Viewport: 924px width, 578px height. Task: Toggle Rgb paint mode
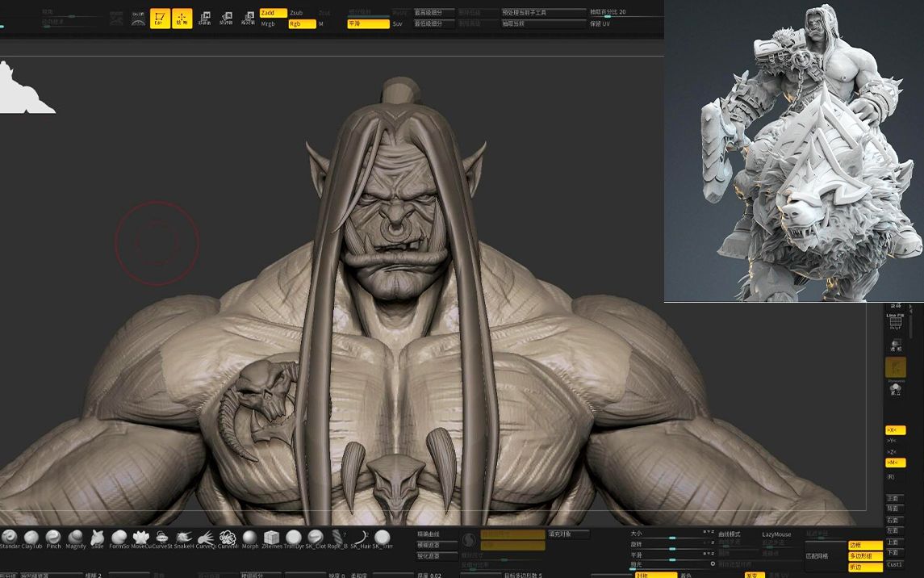pyautogui.click(x=302, y=24)
